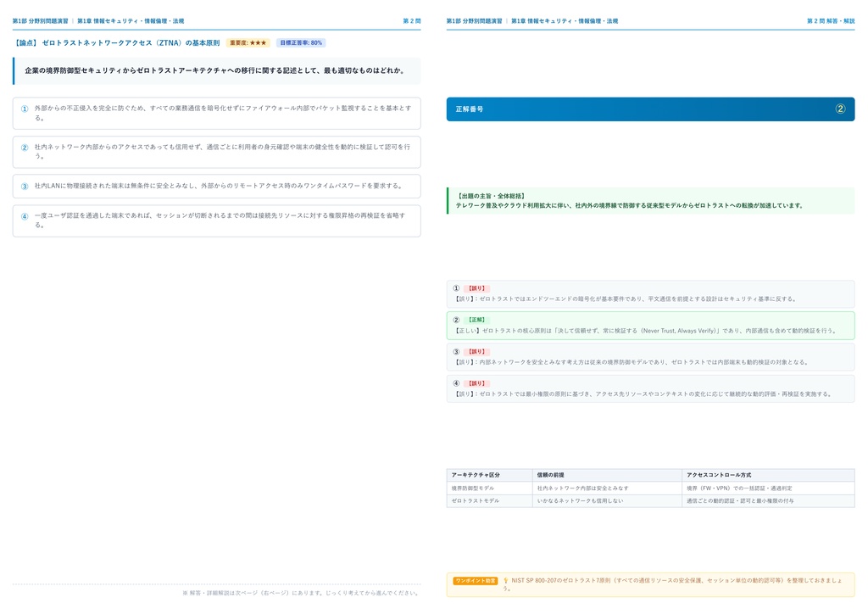The width and height of the screenshot is (868, 614).
Task: Select the circled ③ marker on the 社内LAN choice
Action: (x=25, y=186)
